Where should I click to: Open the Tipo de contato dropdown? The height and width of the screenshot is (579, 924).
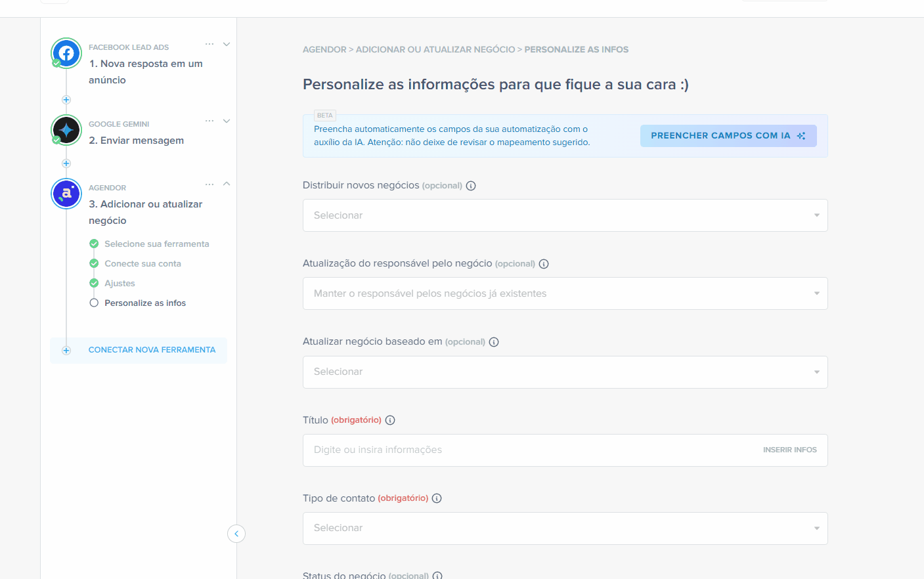click(x=565, y=528)
